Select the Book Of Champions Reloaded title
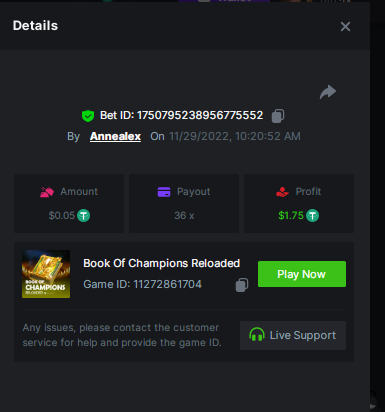385x412 pixels. point(162,263)
